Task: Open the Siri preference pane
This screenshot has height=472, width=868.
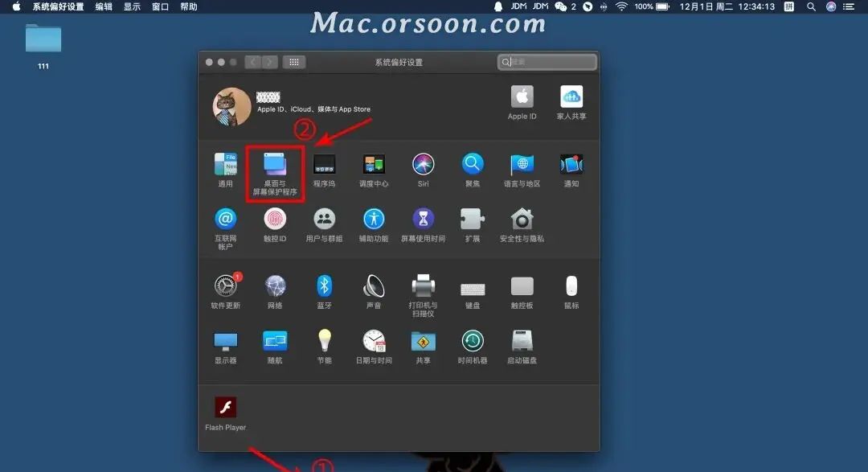Action: pyautogui.click(x=423, y=165)
